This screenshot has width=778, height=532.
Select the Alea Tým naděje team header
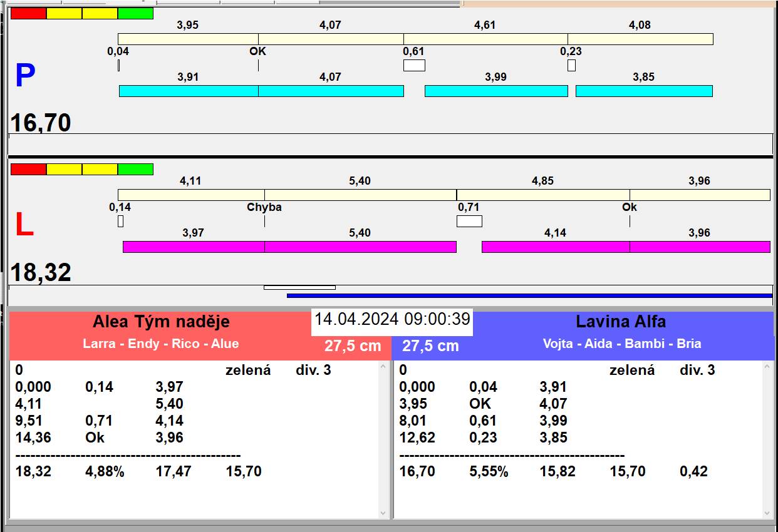point(161,322)
